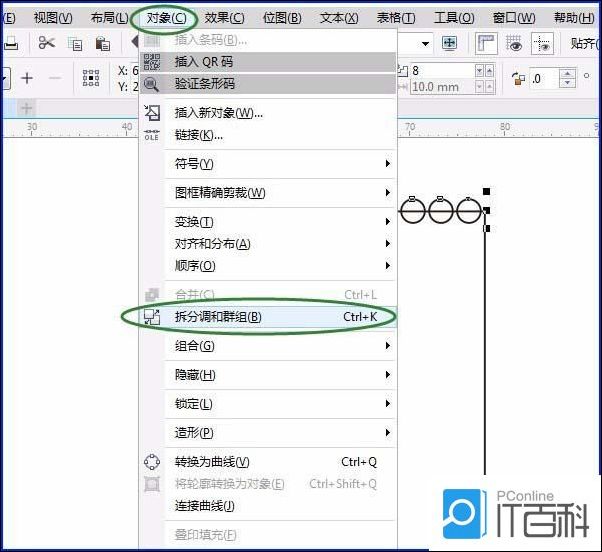Open the 贴齐 snap dropdown
Screen dimensions: 602x552
click(584, 43)
